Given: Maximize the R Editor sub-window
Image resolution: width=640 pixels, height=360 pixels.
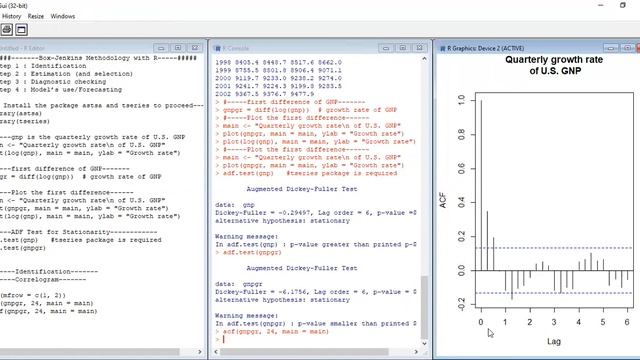Looking at the screenshot, I should pyautogui.click(x=178, y=48).
